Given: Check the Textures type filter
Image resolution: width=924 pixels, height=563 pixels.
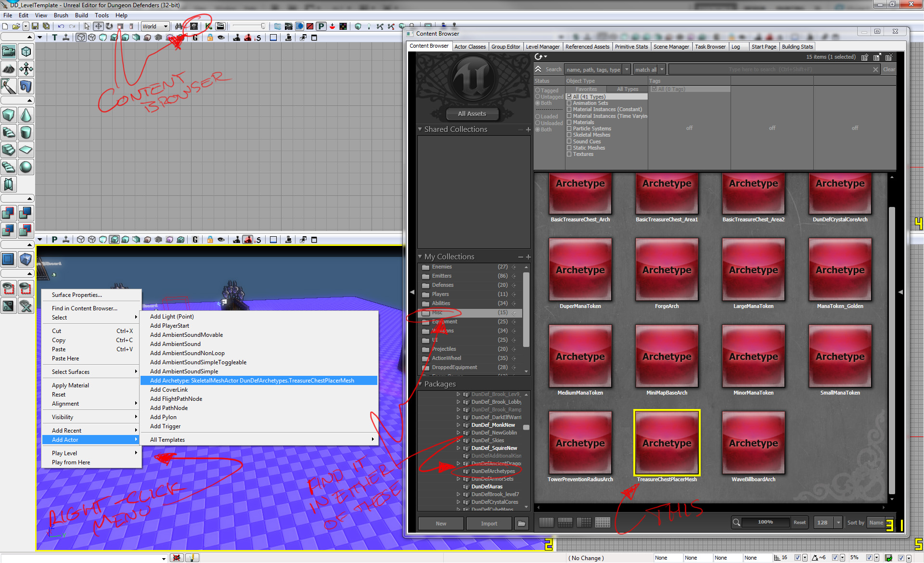Looking at the screenshot, I should [x=569, y=154].
